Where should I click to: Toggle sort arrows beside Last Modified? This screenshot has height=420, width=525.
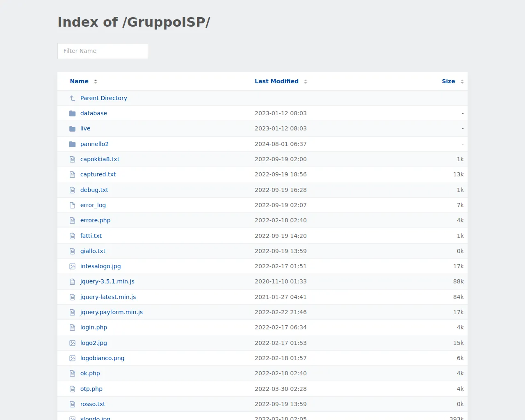(306, 82)
